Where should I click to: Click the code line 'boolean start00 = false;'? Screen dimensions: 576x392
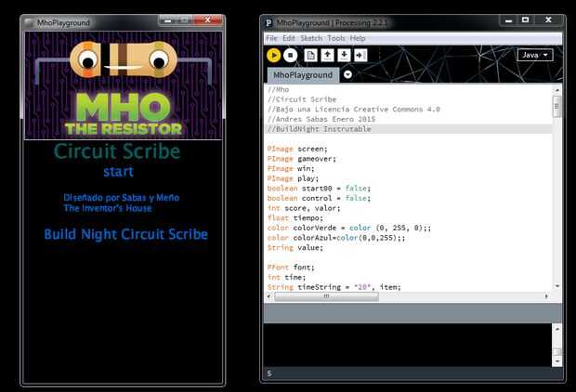(x=319, y=188)
